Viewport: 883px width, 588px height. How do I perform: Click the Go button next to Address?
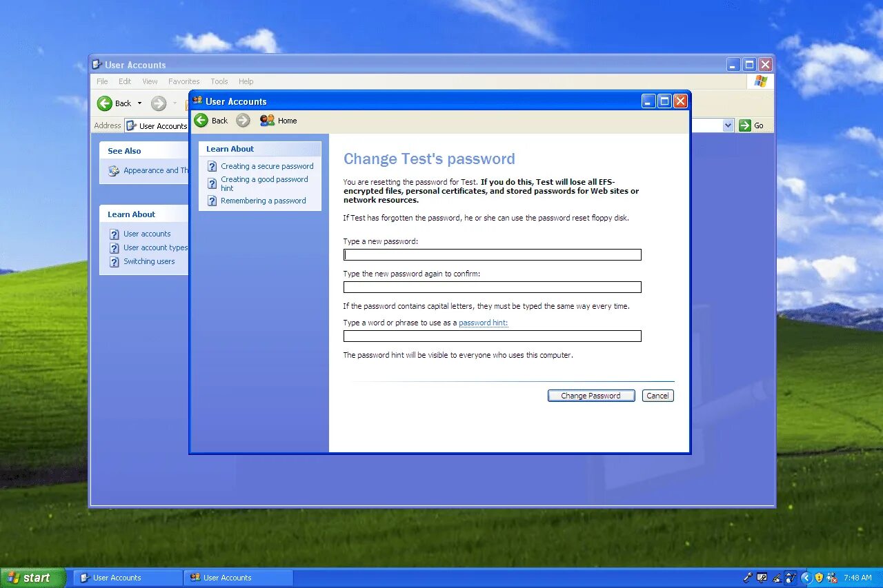click(x=752, y=125)
